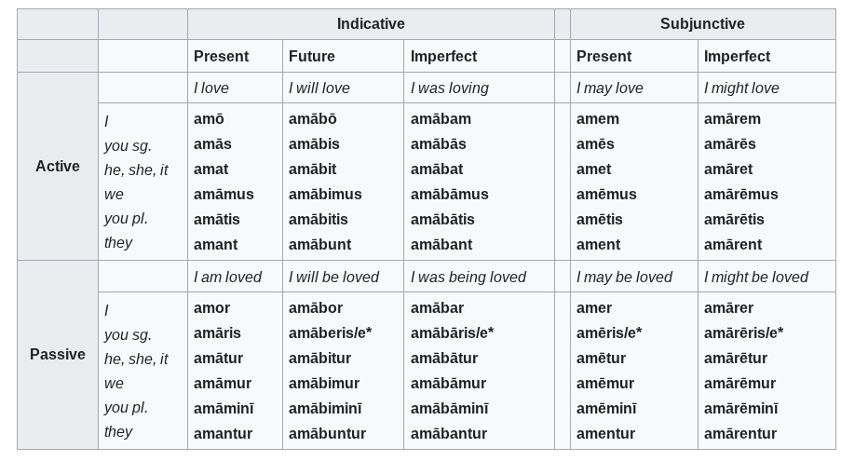The image size is (868, 461).
Task: Select the passive form amāberis/e*
Action: pos(330,333)
